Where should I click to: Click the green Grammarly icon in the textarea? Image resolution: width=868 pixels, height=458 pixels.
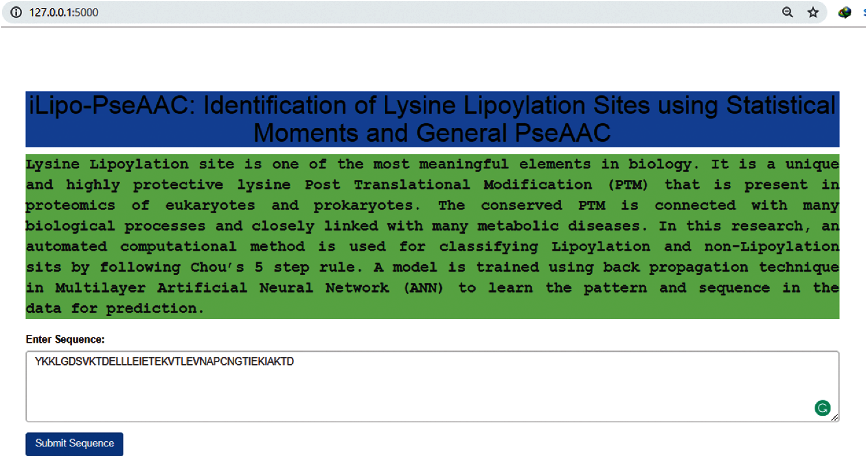822,408
